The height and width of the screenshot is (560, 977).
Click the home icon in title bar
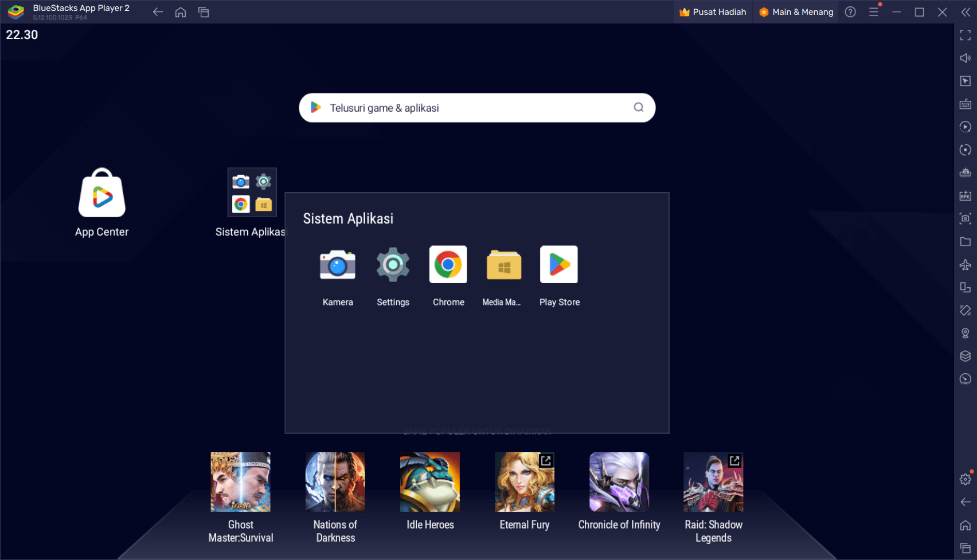181,12
